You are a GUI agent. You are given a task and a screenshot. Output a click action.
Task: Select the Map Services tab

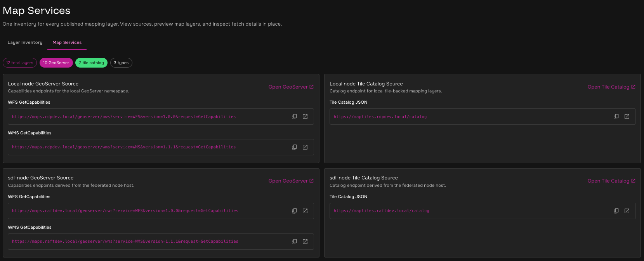pyautogui.click(x=67, y=42)
